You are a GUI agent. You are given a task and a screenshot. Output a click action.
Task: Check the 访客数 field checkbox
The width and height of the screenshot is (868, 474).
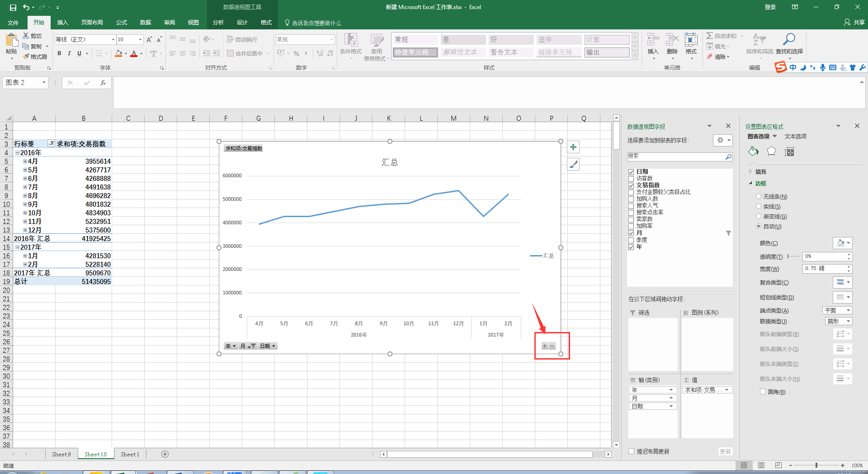(631, 179)
